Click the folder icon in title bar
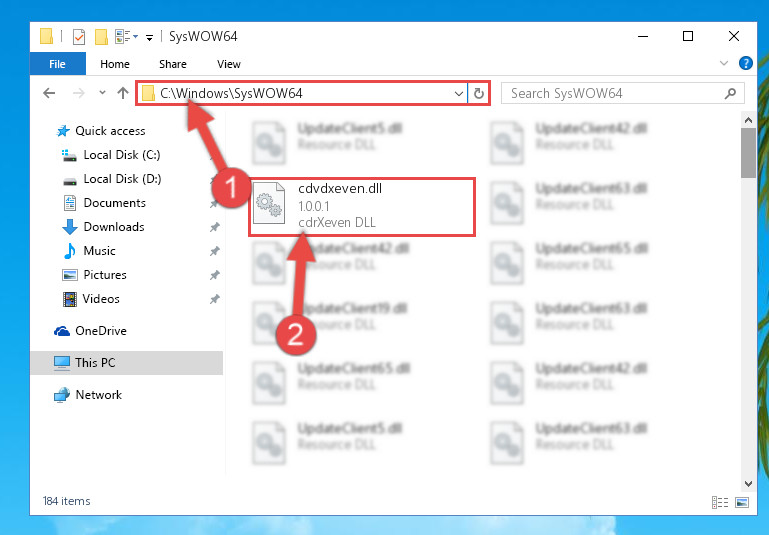Image resolution: width=769 pixels, height=535 pixels. click(46, 37)
